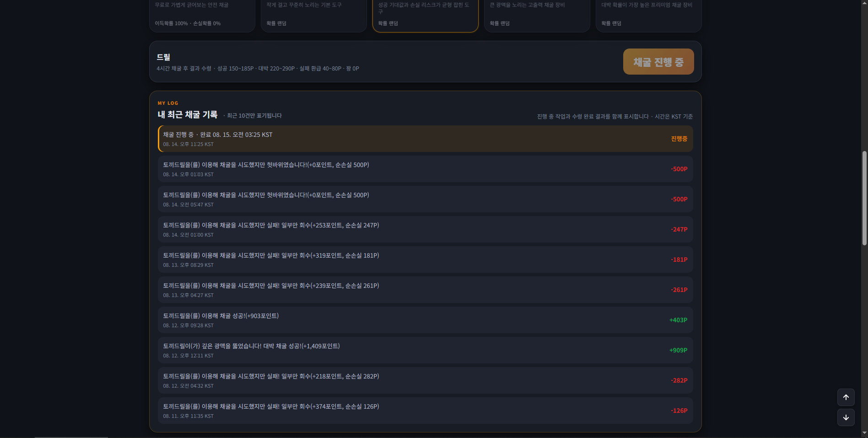The height and width of the screenshot is (438, 868).
Task: Select the basic tool card (작게 걸고 꾸준히)
Action: (x=314, y=16)
